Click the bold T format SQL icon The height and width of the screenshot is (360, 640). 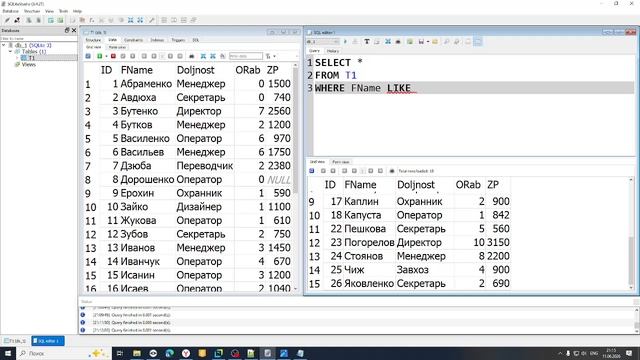point(367,42)
